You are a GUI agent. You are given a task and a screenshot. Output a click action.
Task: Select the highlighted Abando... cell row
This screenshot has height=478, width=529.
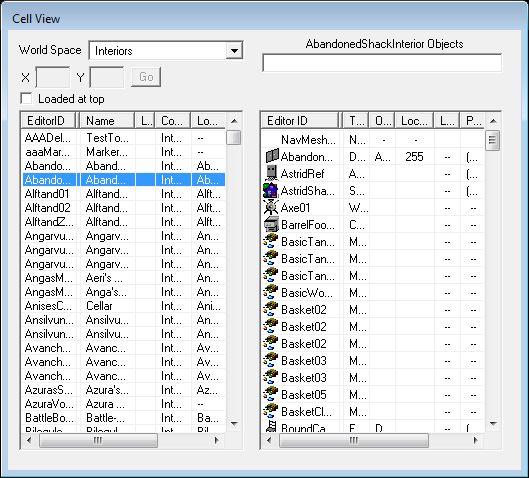[x=123, y=180]
